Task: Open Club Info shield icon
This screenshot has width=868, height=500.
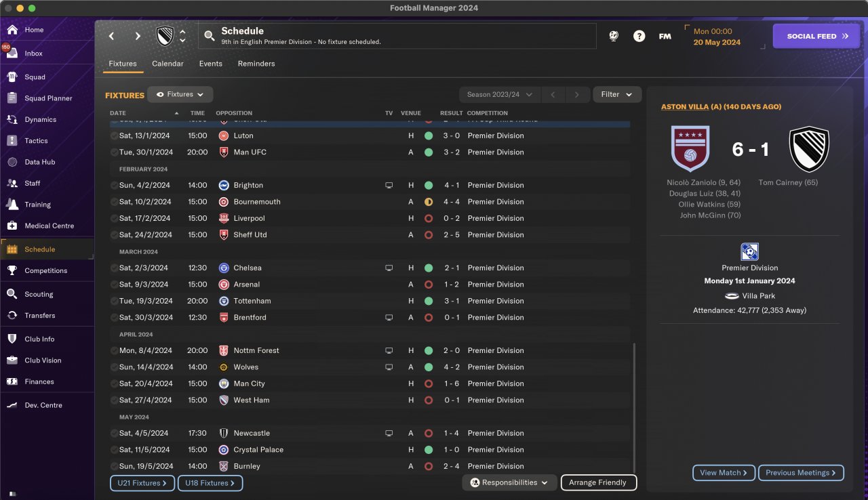Action: 12,339
